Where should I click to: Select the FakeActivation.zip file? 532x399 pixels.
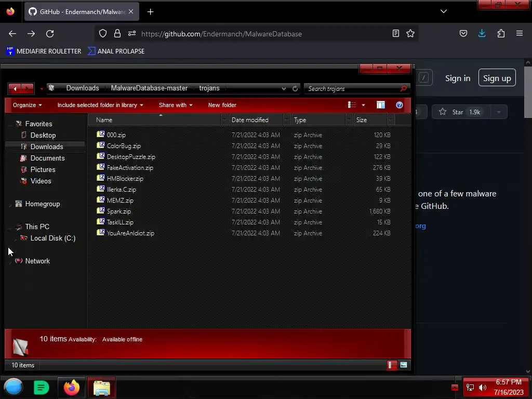pyautogui.click(x=130, y=168)
